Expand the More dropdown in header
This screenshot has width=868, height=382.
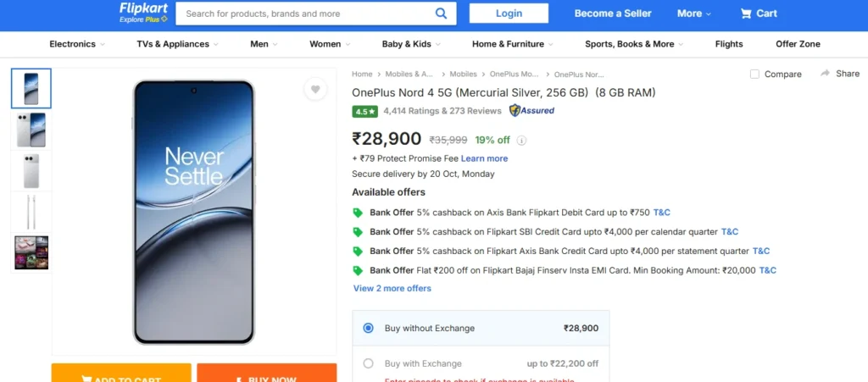pyautogui.click(x=694, y=14)
